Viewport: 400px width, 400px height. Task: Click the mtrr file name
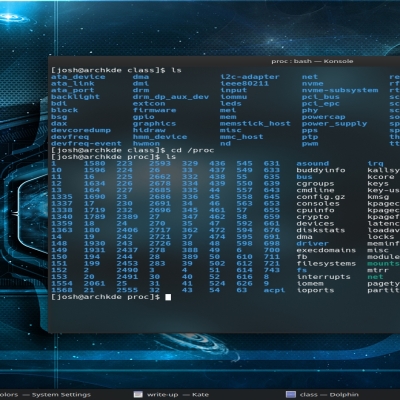click(378, 270)
